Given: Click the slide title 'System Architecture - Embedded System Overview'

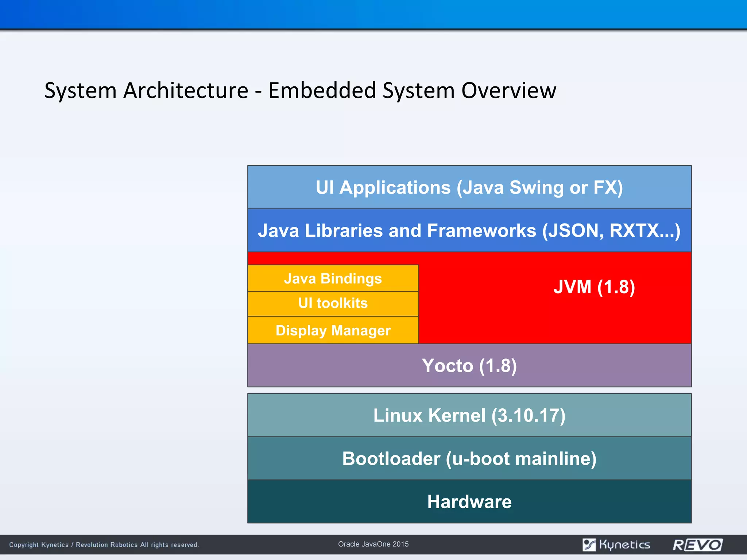Looking at the screenshot, I should [300, 90].
